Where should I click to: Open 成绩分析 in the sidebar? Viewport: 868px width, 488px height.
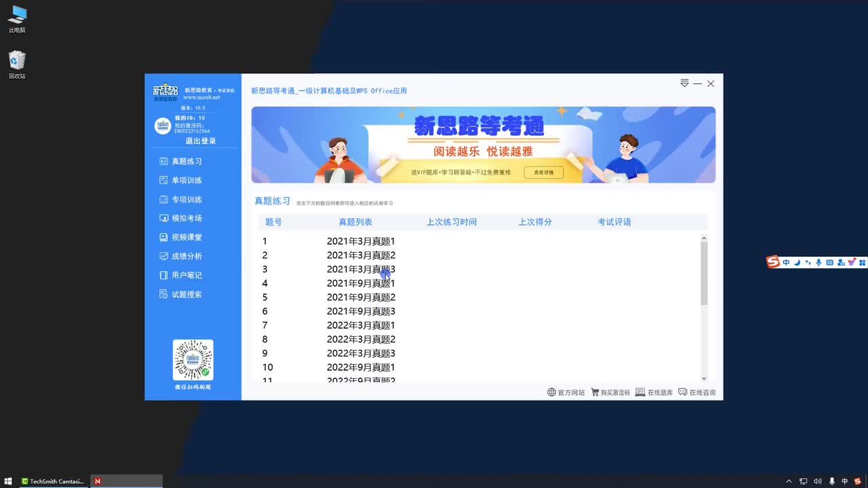[180, 256]
